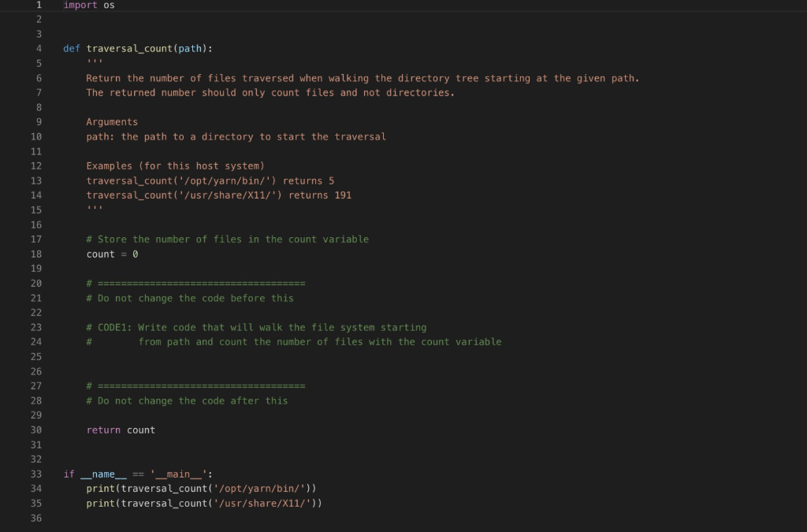Select the Do not change code before this comment
Image resolution: width=807 pixels, height=532 pixels.
coord(189,298)
